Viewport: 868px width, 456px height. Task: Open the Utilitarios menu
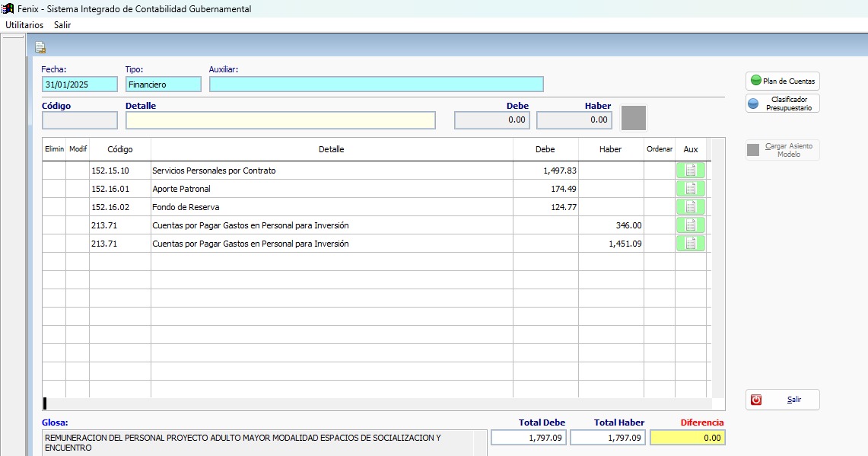tap(24, 25)
